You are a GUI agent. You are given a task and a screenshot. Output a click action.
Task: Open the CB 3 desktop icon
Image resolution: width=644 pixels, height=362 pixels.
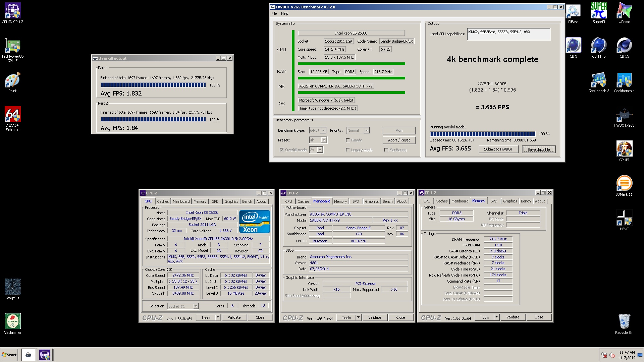point(573,48)
